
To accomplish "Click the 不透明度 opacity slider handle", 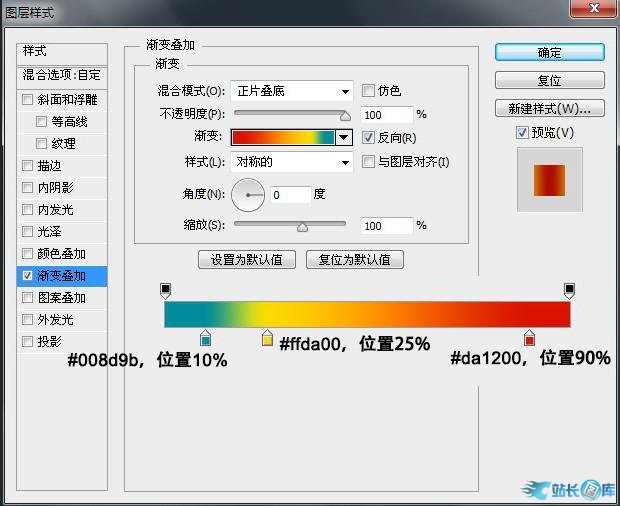I will [346, 117].
